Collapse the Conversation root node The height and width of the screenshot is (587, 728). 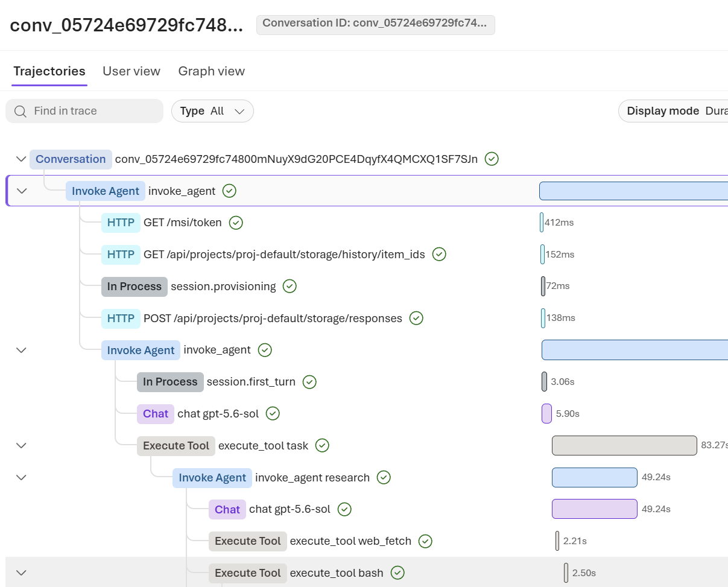coord(22,159)
